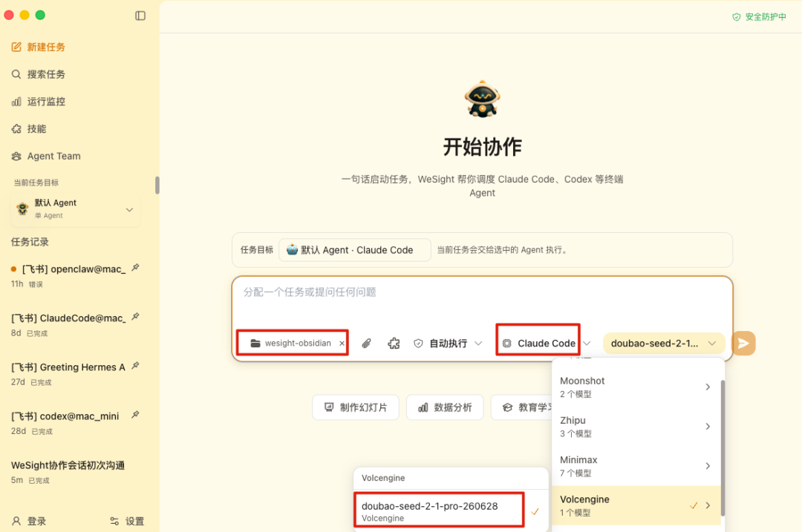Click the 默认 Agent · Claude Code target chip
Screen dimensions: 802x532
[x=354, y=250]
